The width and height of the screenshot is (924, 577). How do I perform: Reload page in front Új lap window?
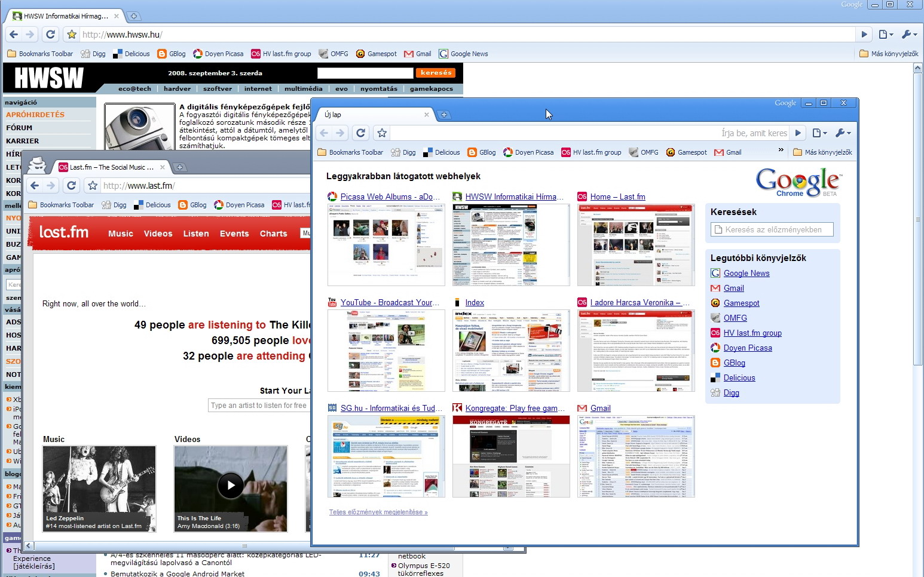click(x=360, y=133)
